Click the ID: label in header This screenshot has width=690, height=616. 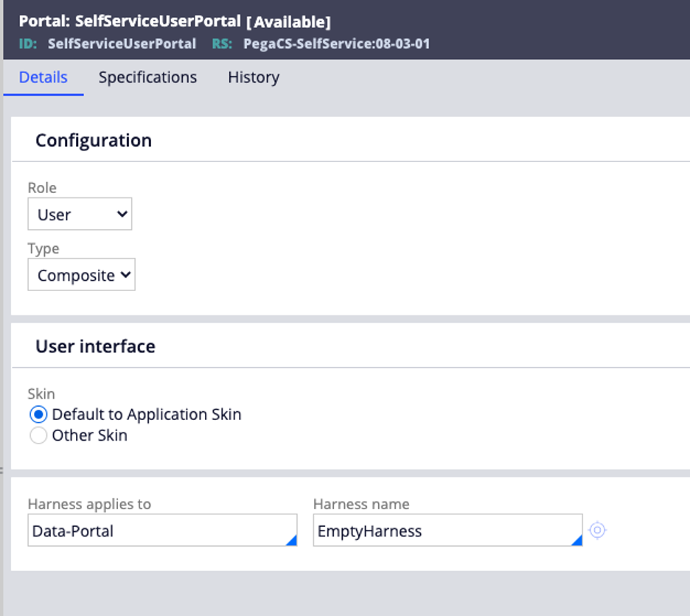(x=28, y=43)
